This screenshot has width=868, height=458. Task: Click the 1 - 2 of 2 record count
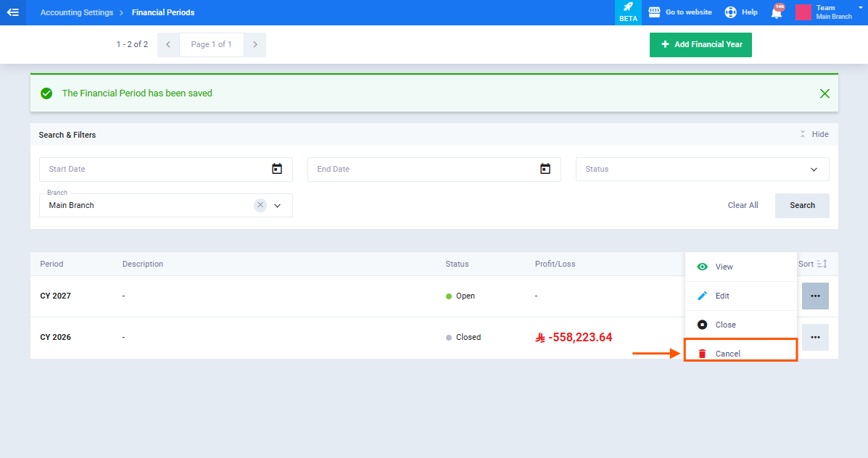coord(132,44)
